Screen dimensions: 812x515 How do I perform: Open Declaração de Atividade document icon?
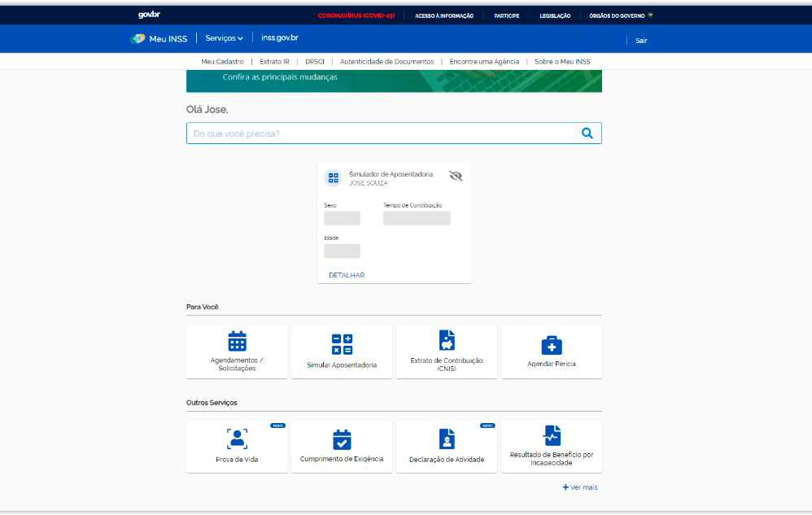coord(447,439)
